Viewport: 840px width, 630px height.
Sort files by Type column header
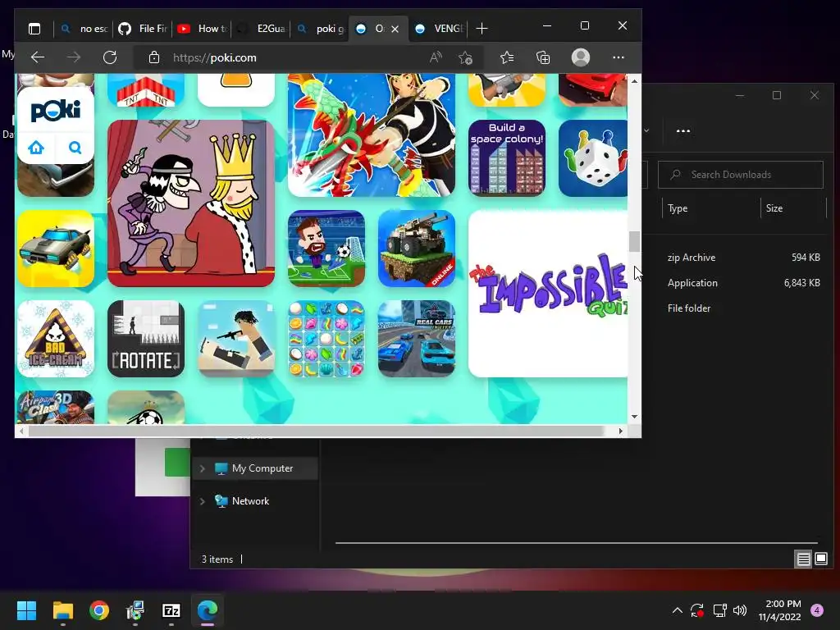(711, 208)
